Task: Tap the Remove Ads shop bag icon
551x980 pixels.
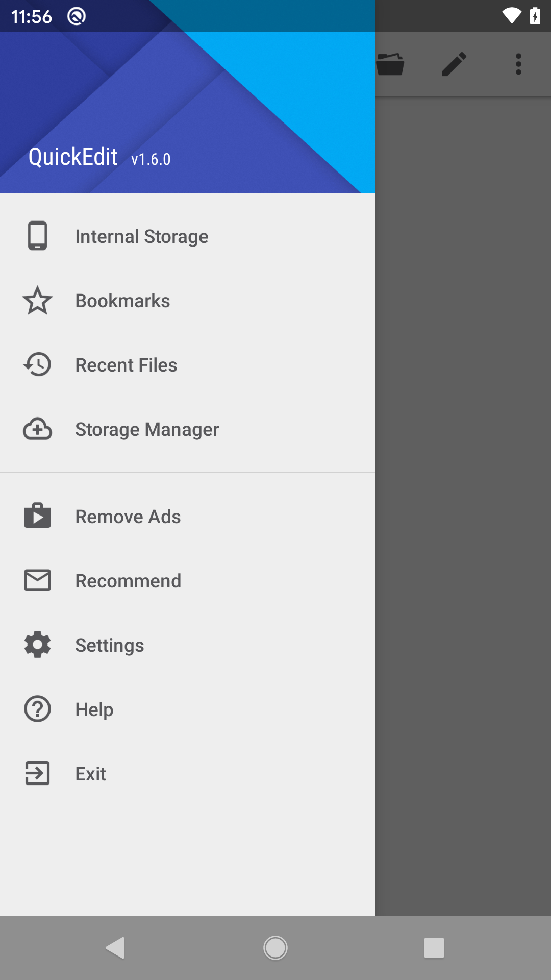Action: pyautogui.click(x=37, y=516)
